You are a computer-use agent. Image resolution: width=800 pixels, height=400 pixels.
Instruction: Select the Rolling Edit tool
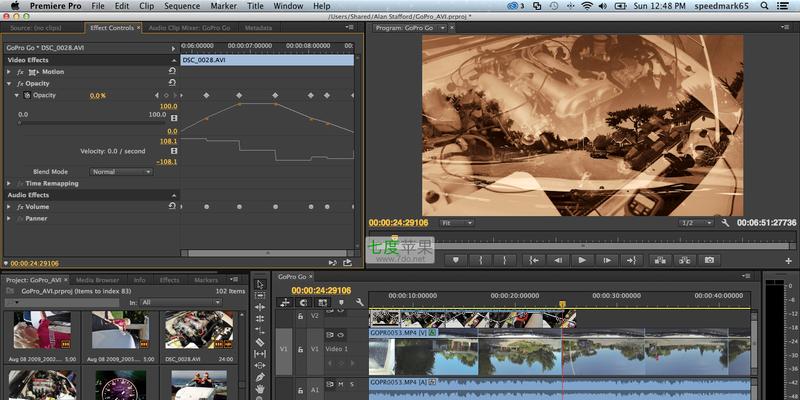point(260,319)
